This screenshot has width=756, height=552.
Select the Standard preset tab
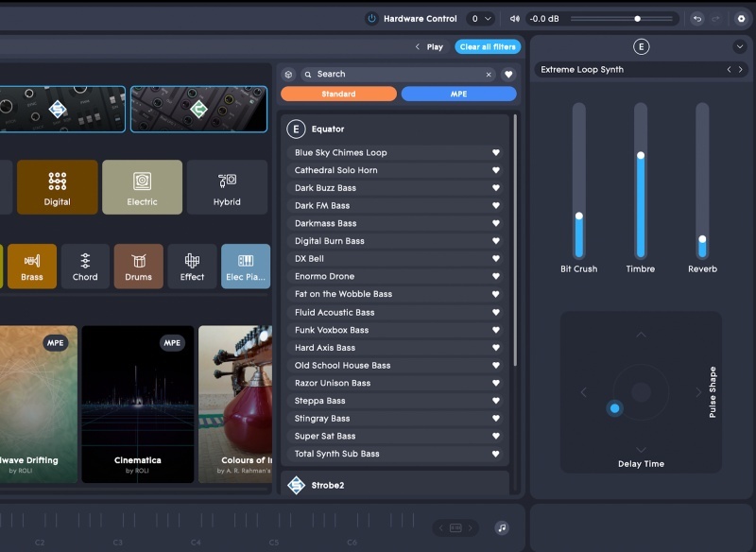click(338, 95)
